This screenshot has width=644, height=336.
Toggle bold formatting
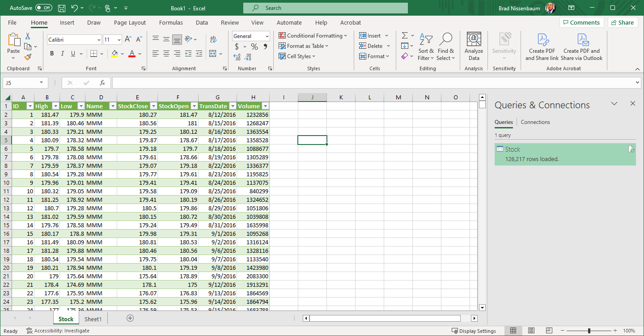point(51,54)
